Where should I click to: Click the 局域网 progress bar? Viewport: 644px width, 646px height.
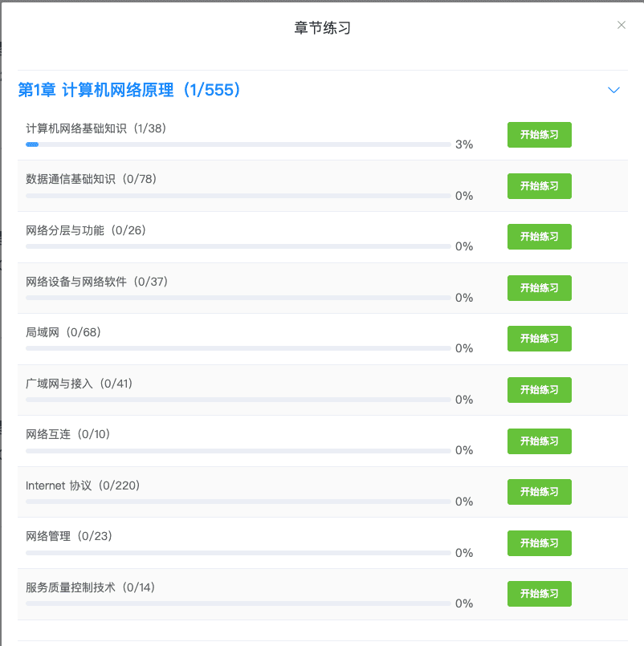click(x=238, y=348)
